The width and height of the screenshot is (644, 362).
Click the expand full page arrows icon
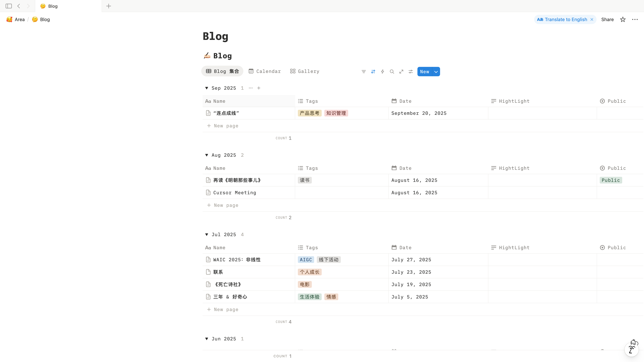click(401, 72)
